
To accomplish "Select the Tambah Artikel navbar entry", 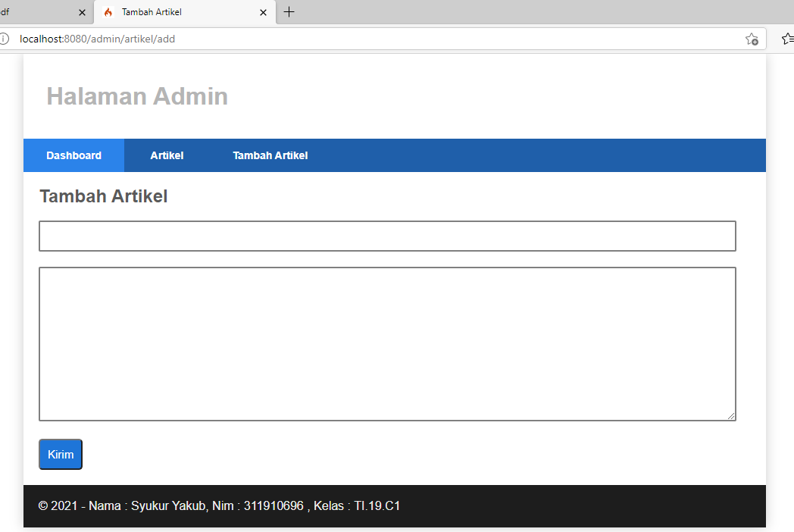I will 270,155.
